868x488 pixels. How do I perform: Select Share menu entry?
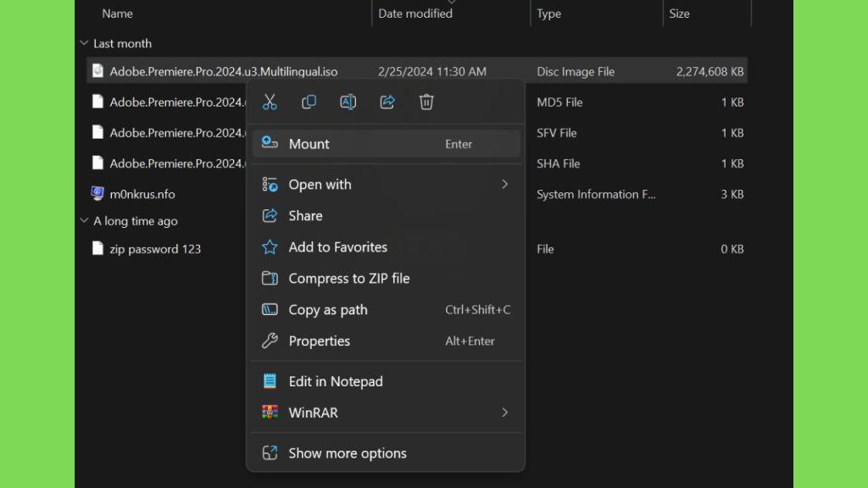[386, 216]
